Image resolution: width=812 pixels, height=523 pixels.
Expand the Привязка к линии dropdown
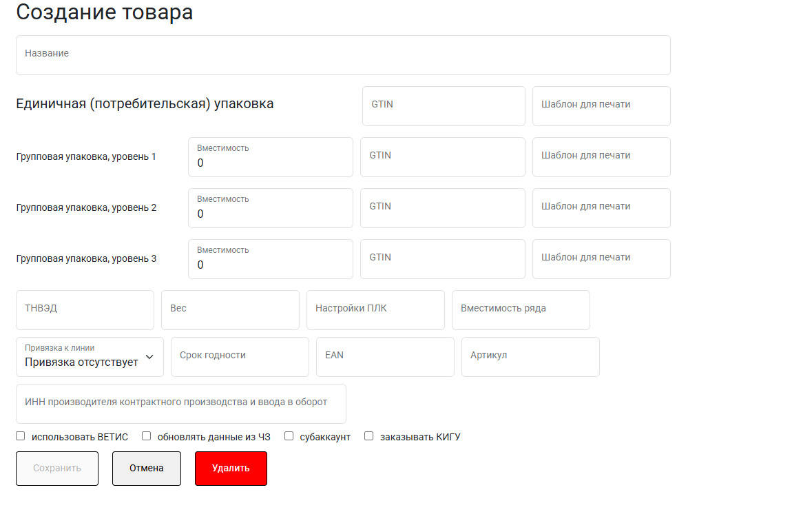tap(90, 357)
